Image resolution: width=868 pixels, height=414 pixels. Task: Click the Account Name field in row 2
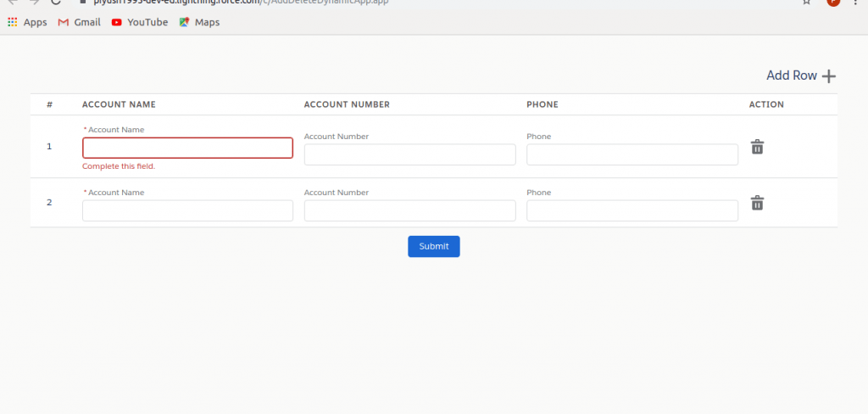187,210
